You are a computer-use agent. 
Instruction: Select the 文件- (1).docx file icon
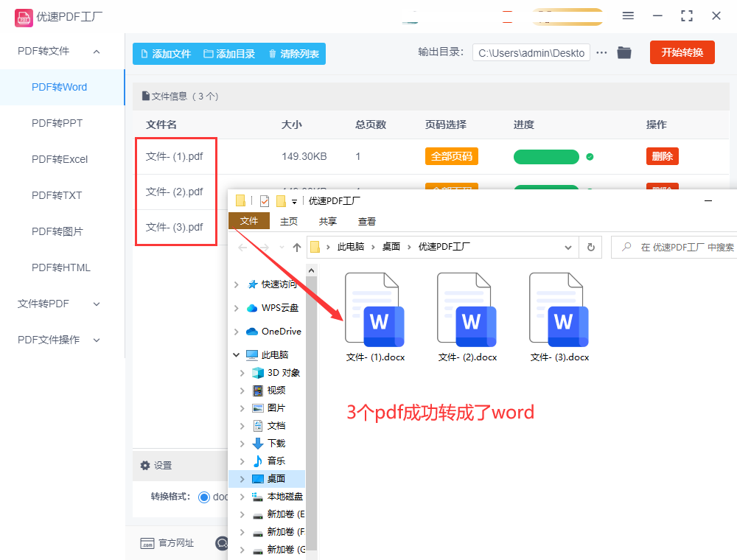pos(374,310)
